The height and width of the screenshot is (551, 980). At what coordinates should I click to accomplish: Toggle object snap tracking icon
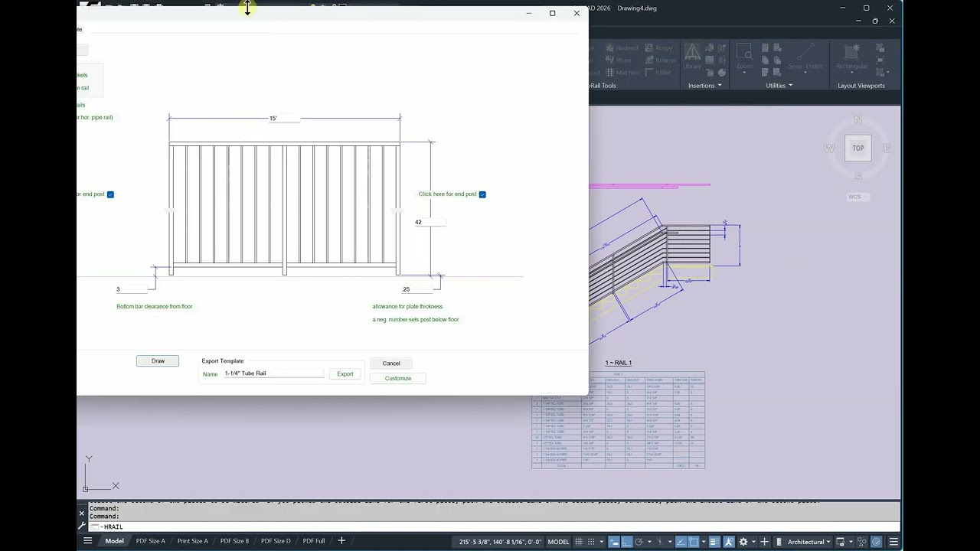click(x=681, y=542)
